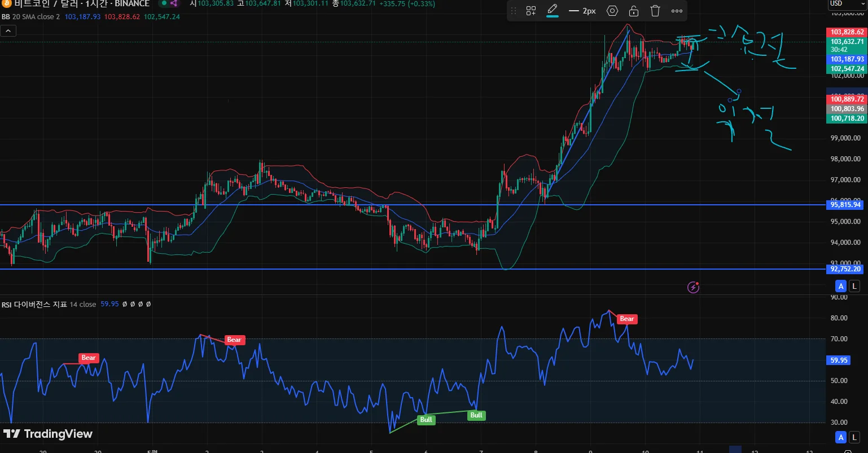Open drawing settings hexagon icon

pos(612,11)
